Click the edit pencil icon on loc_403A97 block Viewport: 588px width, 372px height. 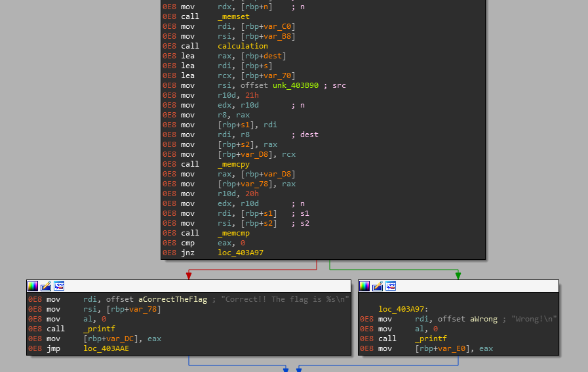click(x=378, y=286)
